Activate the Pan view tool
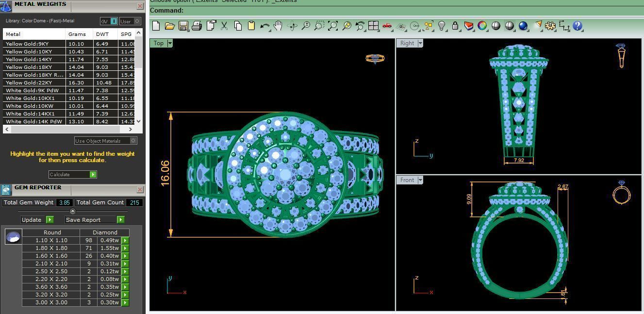Image resolution: width=644 pixels, height=314 pixels. (x=278, y=26)
